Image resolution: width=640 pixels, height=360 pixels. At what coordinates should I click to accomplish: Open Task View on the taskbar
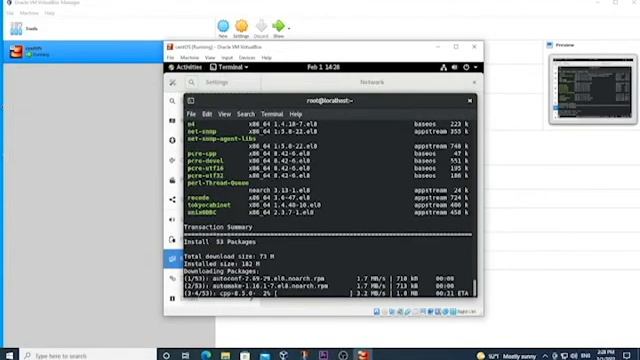point(185,356)
